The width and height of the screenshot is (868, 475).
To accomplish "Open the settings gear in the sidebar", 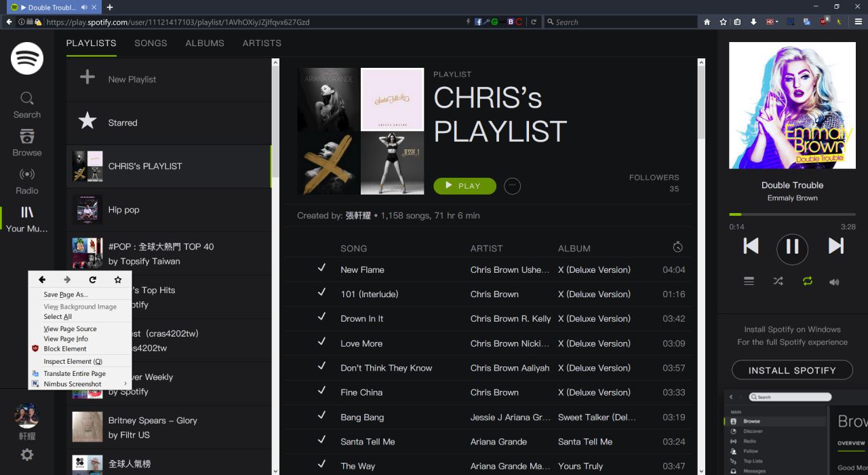I will tap(27, 455).
